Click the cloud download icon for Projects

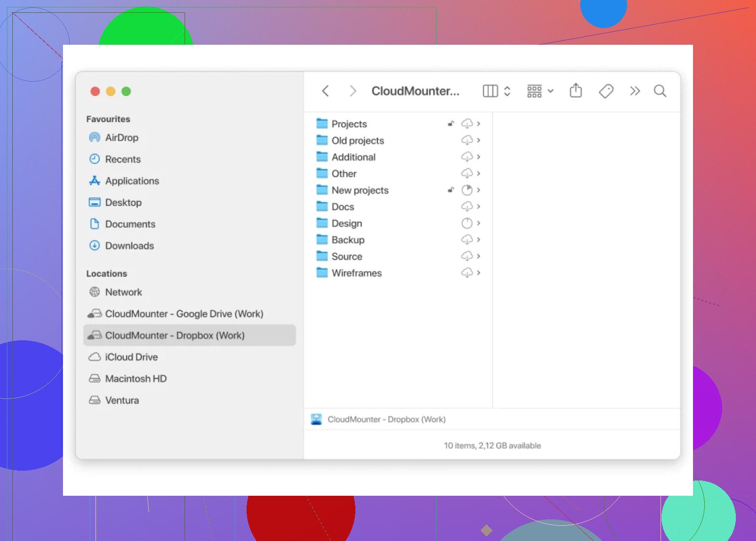(467, 123)
